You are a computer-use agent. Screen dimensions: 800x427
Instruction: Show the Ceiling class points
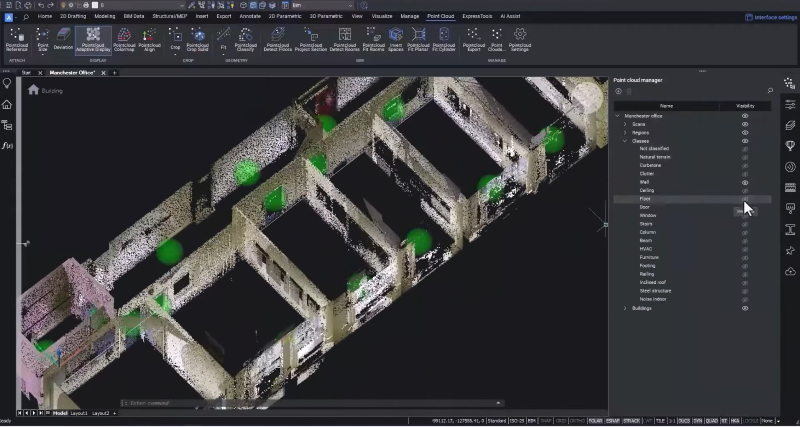coord(745,191)
